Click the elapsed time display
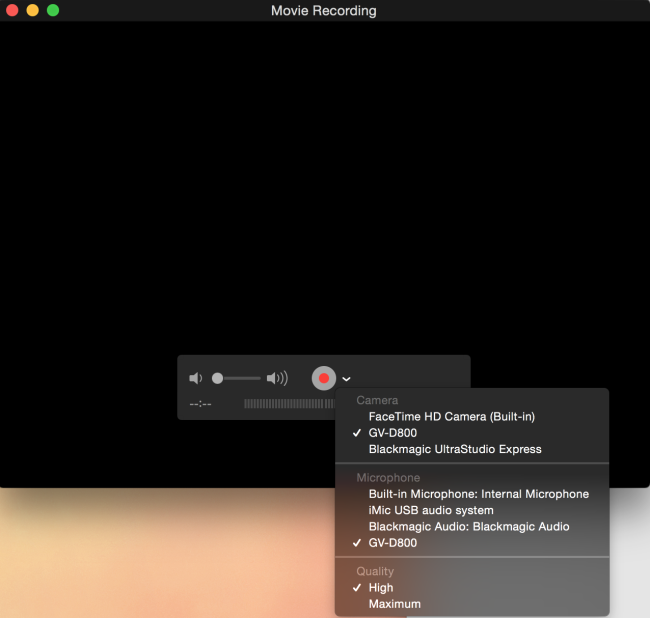This screenshot has width=650, height=618. [x=200, y=404]
